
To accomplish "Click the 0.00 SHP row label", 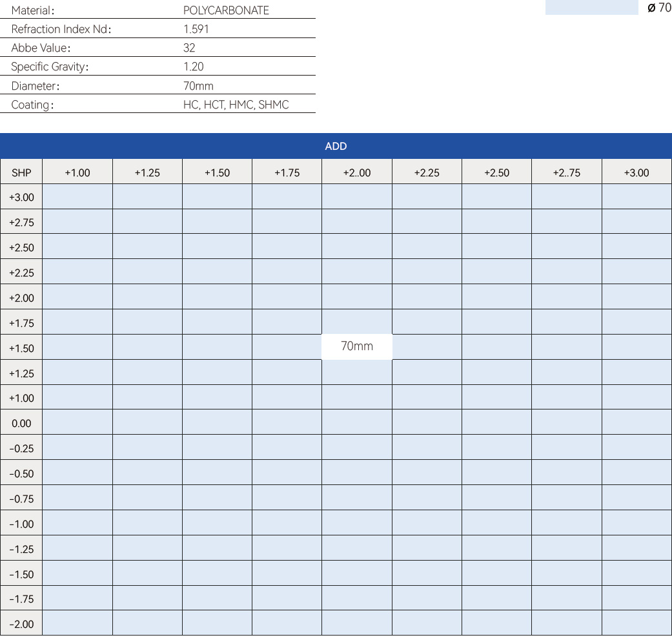I will 21,424.
